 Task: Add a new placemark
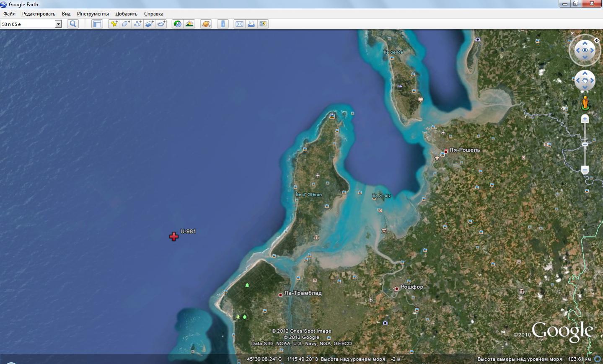(x=114, y=24)
